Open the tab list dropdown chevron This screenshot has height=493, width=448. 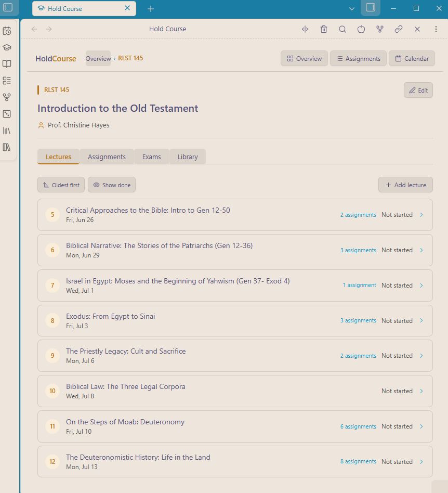[352, 9]
